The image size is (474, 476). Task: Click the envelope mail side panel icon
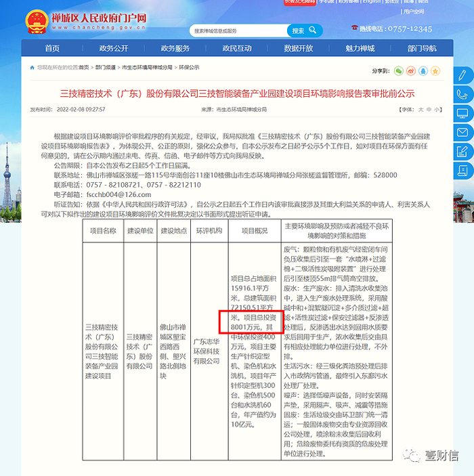(x=462, y=133)
